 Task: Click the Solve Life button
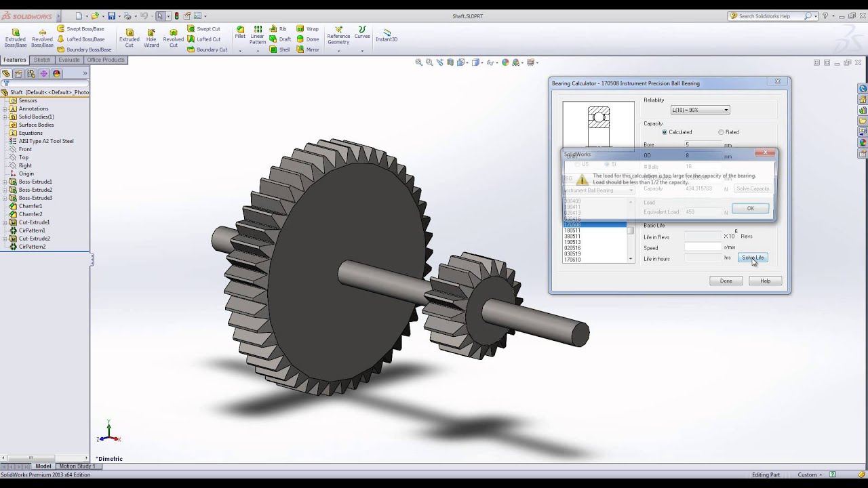tap(753, 258)
